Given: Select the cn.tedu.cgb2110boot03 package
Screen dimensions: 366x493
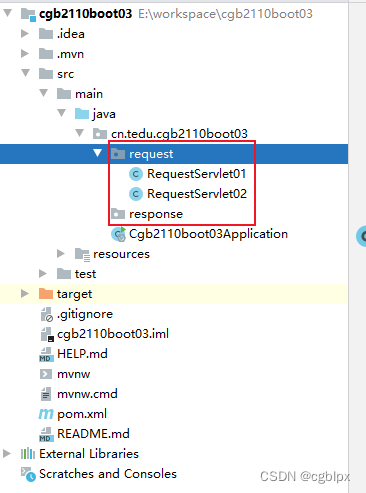Looking at the screenshot, I should tap(179, 134).
